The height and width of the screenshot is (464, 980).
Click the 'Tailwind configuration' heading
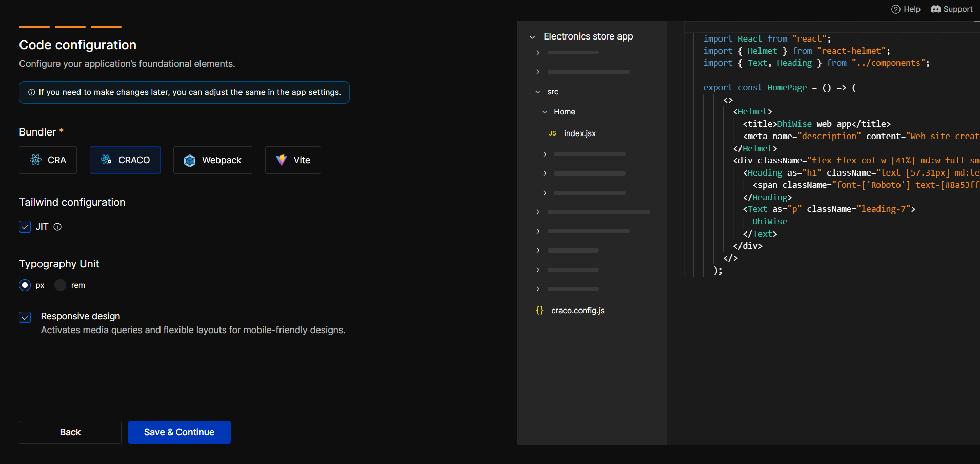pyautogui.click(x=72, y=202)
